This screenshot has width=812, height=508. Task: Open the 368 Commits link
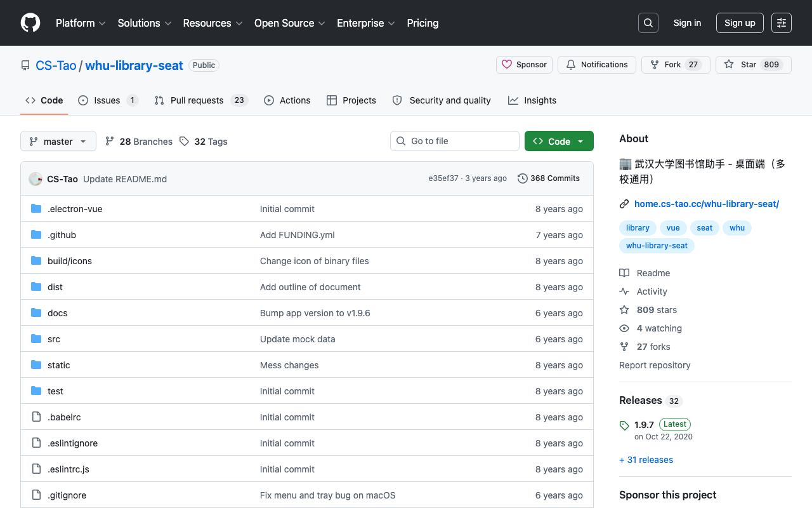pyautogui.click(x=549, y=178)
